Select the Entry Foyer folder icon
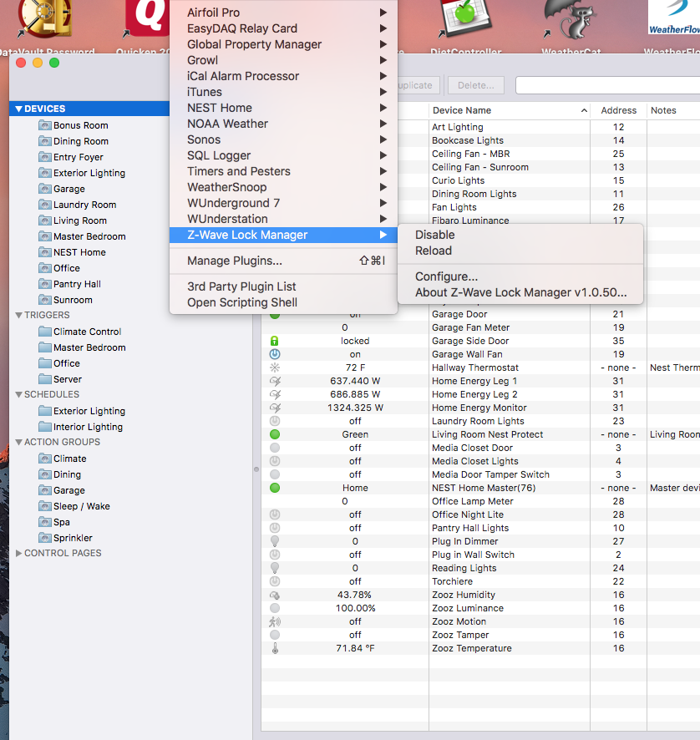The height and width of the screenshot is (740, 700). pos(45,157)
